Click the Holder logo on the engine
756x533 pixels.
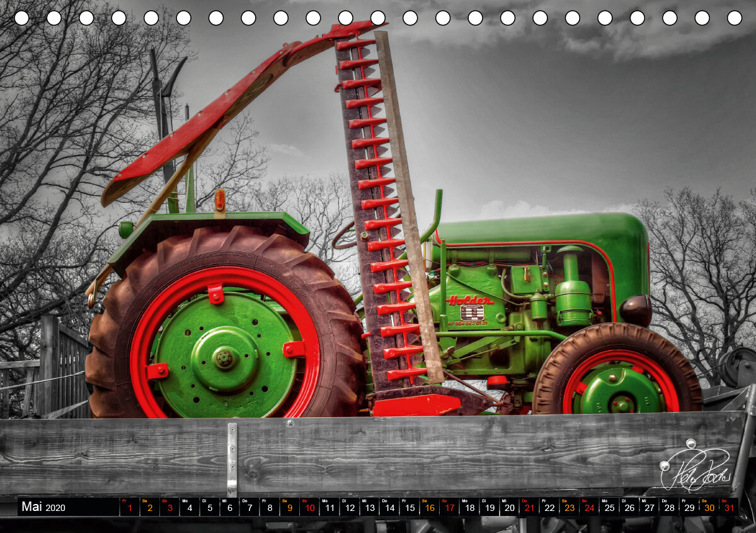470,300
